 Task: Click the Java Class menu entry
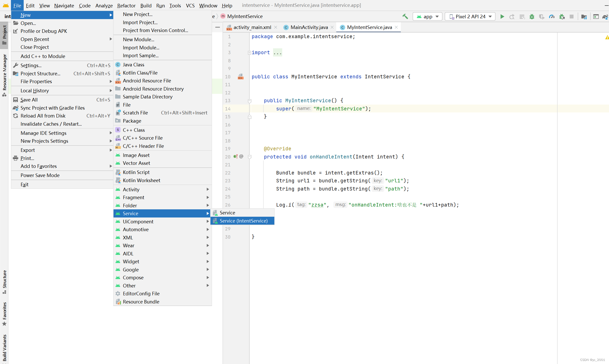(x=133, y=65)
